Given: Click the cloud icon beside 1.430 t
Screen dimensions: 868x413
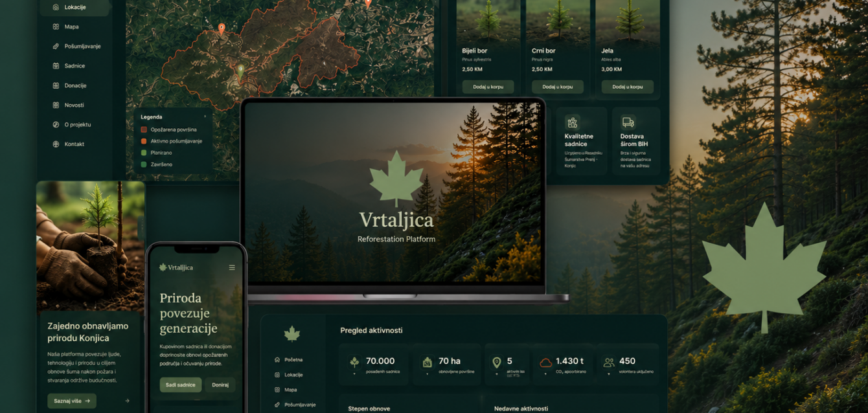Looking at the screenshot, I should pos(545,363).
